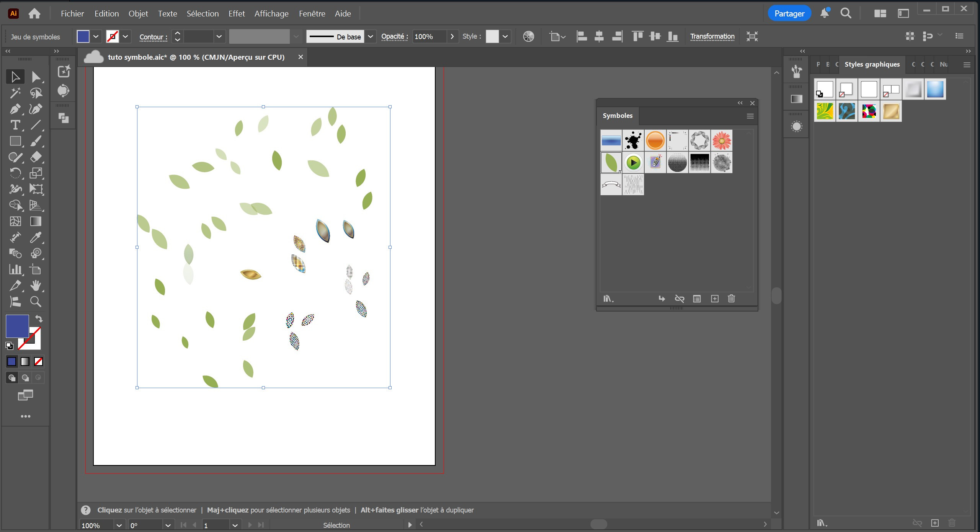This screenshot has width=980, height=532.
Task: Open the fill color dropdown arrow
Action: tap(96, 36)
